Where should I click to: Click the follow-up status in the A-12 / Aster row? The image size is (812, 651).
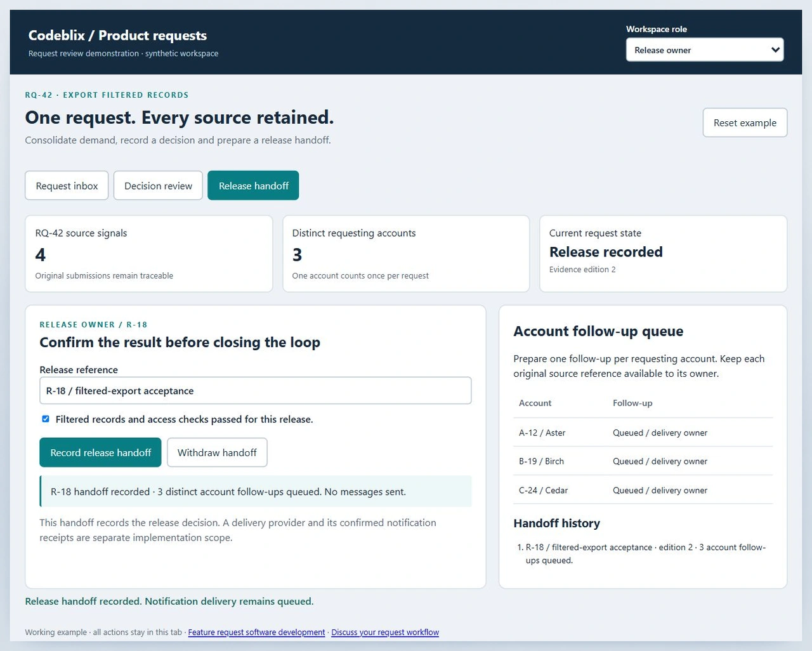pos(660,433)
